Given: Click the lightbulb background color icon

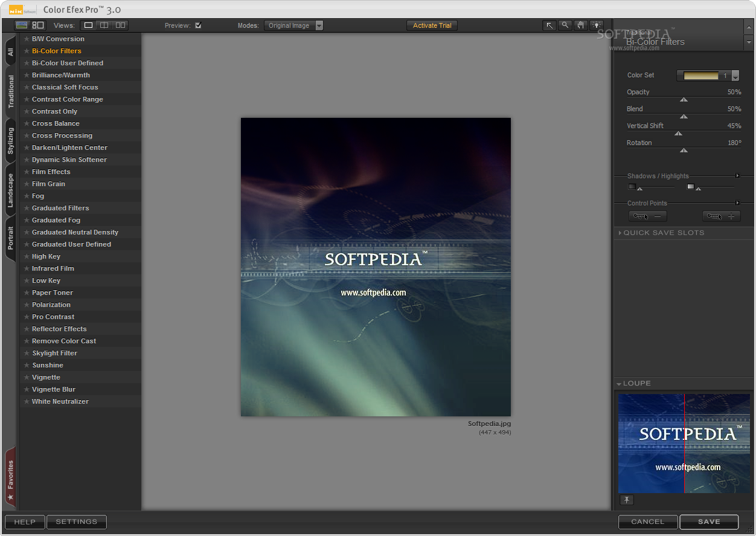Looking at the screenshot, I should pyautogui.click(x=597, y=25).
